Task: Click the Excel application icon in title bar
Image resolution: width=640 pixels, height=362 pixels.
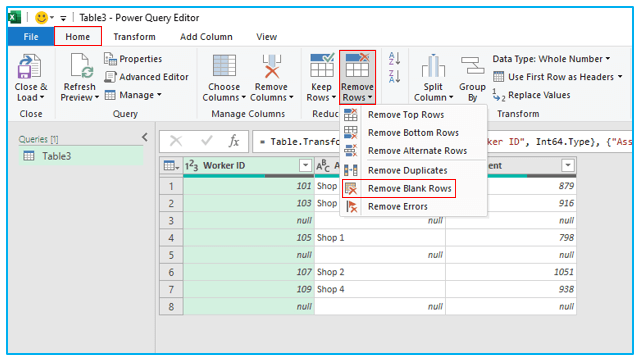Action: pos(14,18)
